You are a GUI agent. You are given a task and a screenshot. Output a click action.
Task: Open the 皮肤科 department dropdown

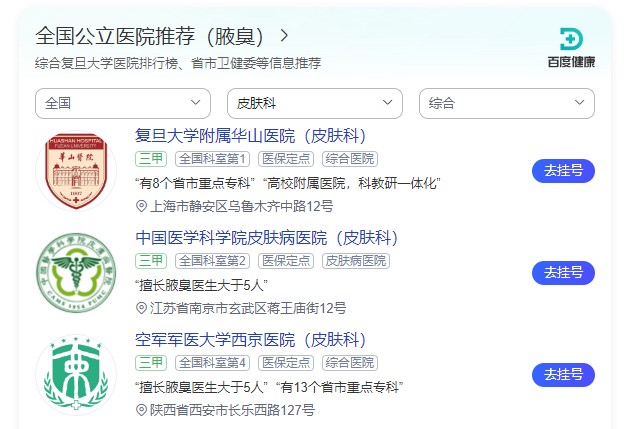[315, 104]
